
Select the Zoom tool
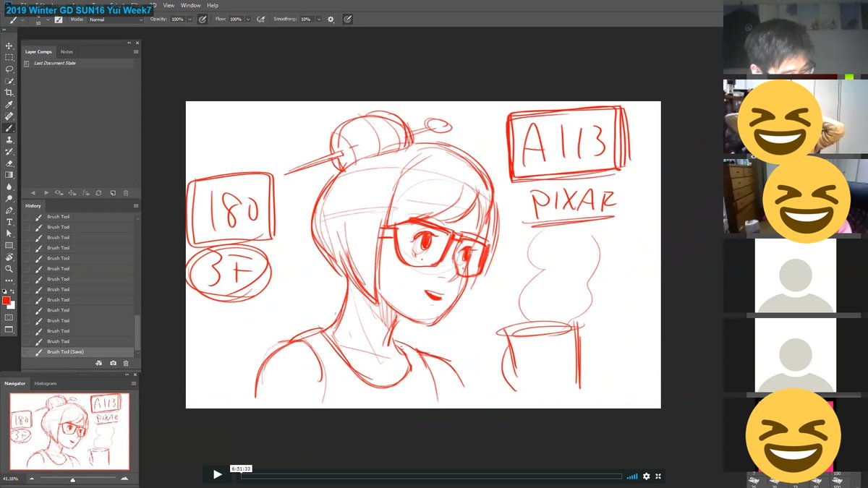(9, 268)
